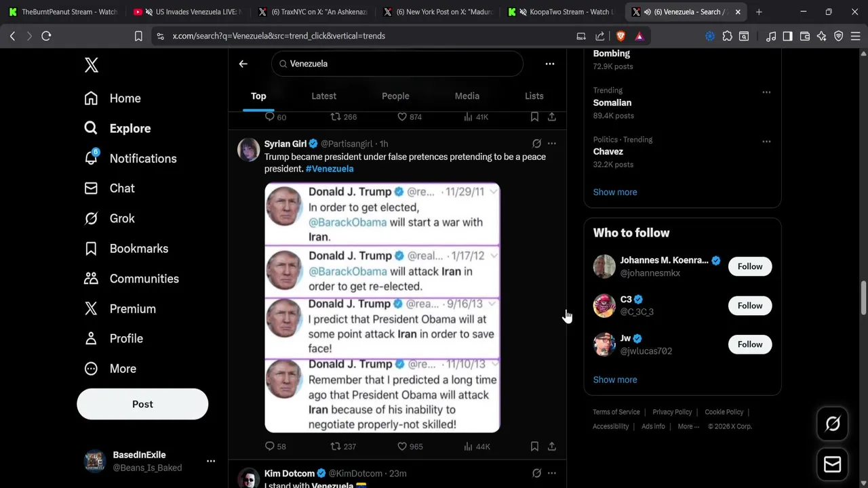
Task: Open Notifications with the bell icon
Action: (x=130, y=158)
